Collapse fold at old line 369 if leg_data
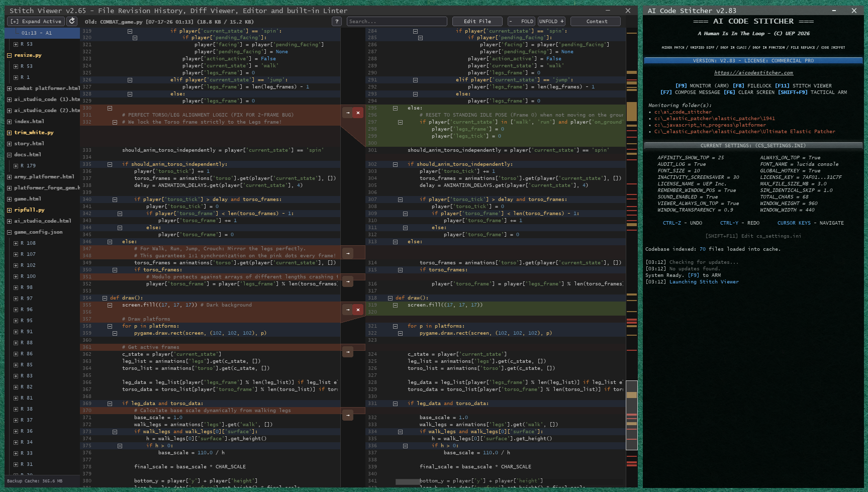868x492 pixels. [x=110, y=404]
